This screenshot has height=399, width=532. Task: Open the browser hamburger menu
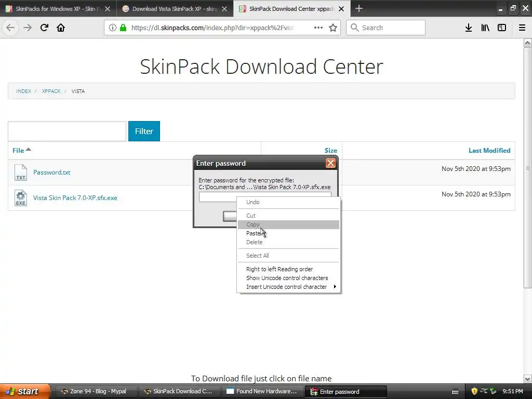(522, 28)
